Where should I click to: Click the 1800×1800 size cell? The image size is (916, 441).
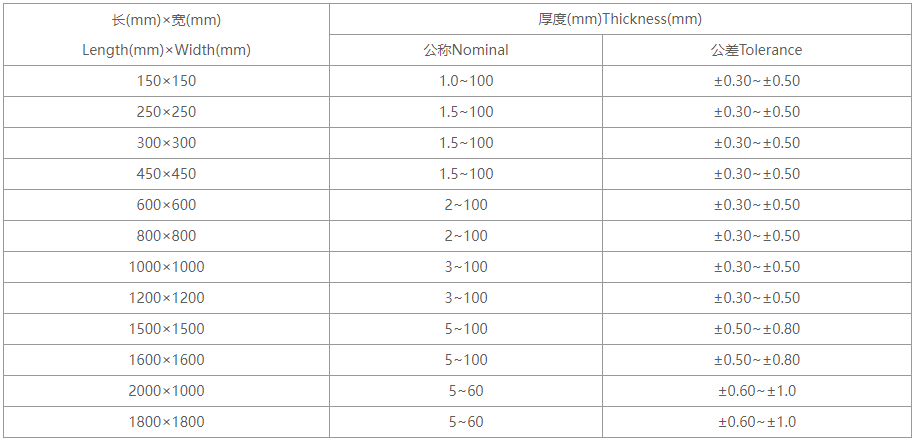[166, 422]
